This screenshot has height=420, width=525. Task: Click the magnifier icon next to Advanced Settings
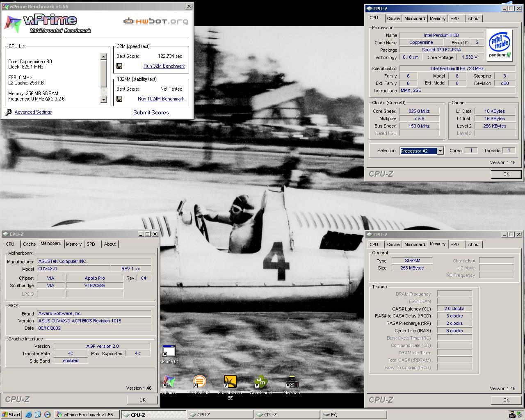[8, 112]
